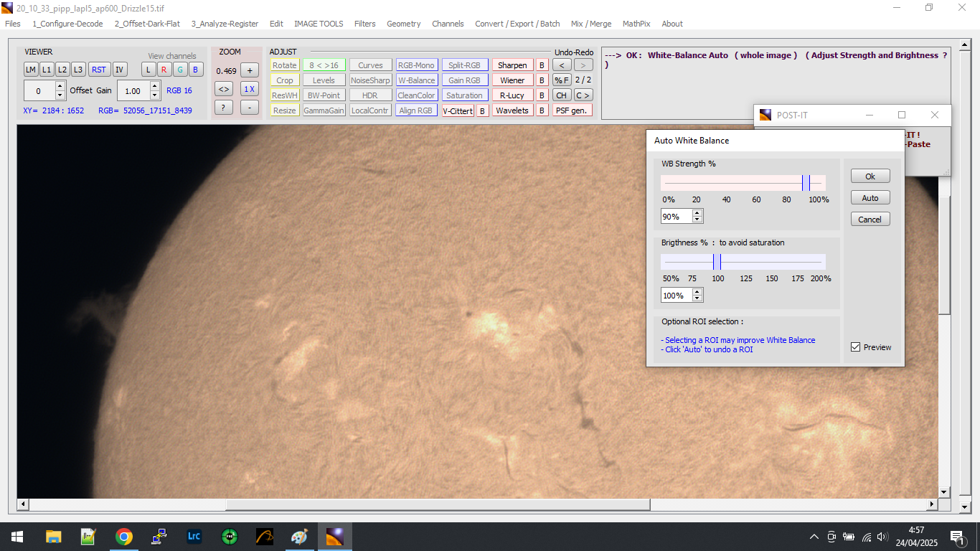
Task: Click the B button next to Wavelets
Action: pos(542,110)
